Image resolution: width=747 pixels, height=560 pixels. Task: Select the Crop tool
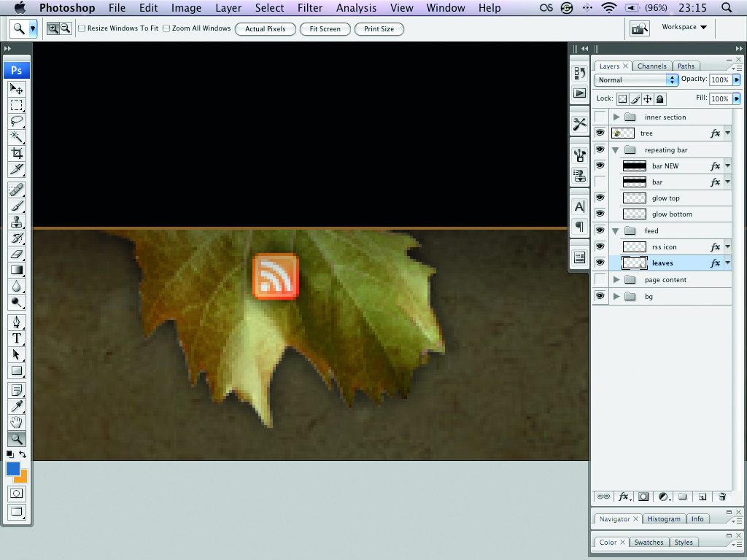(x=17, y=153)
